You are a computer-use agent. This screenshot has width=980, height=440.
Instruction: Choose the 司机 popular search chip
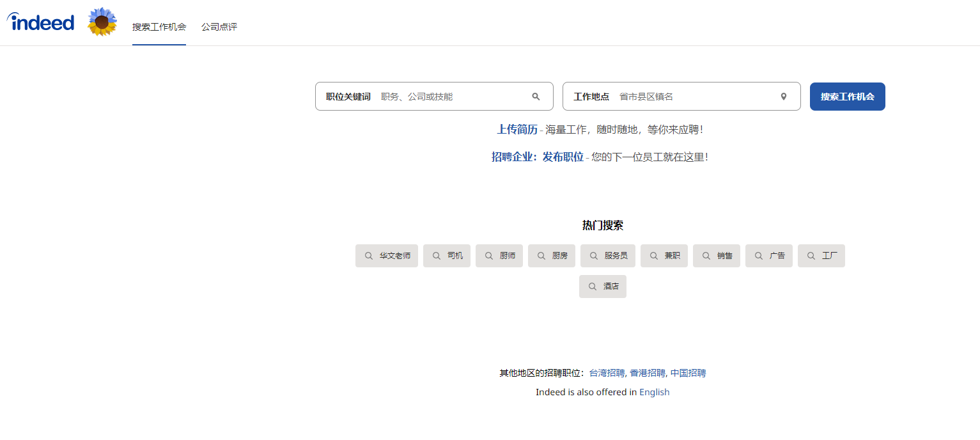pyautogui.click(x=447, y=256)
